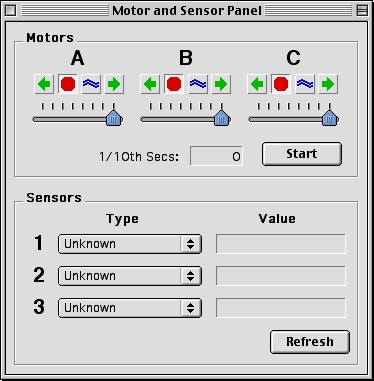The width and height of the screenshot is (374, 381).
Task: Choose float mode for motor C
Action: 305,84
